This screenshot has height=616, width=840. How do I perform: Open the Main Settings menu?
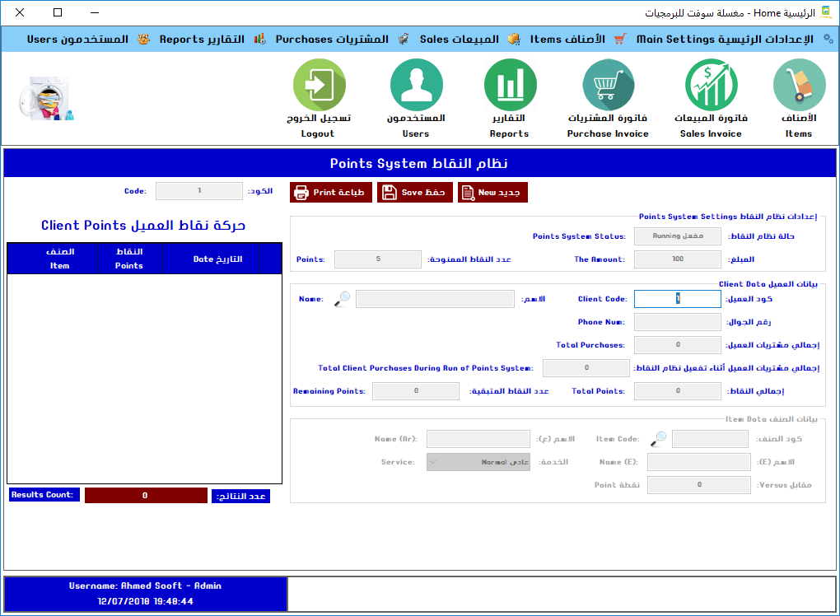point(725,39)
